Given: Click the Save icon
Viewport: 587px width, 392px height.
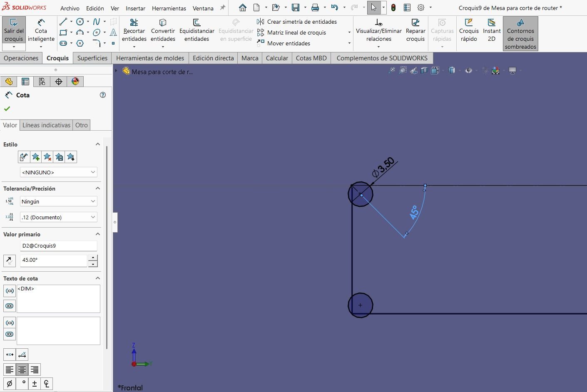Looking at the screenshot, I should pyautogui.click(x=296, y=7).
